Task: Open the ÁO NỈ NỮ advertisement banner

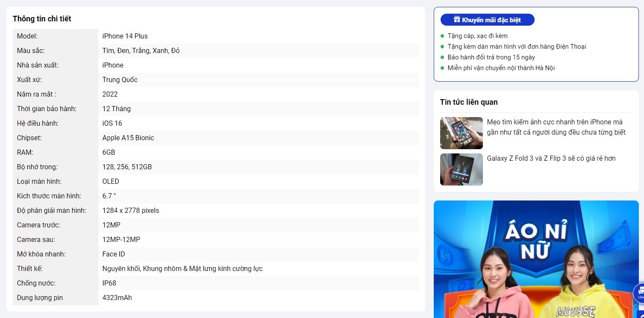Action: click(536, 259)
